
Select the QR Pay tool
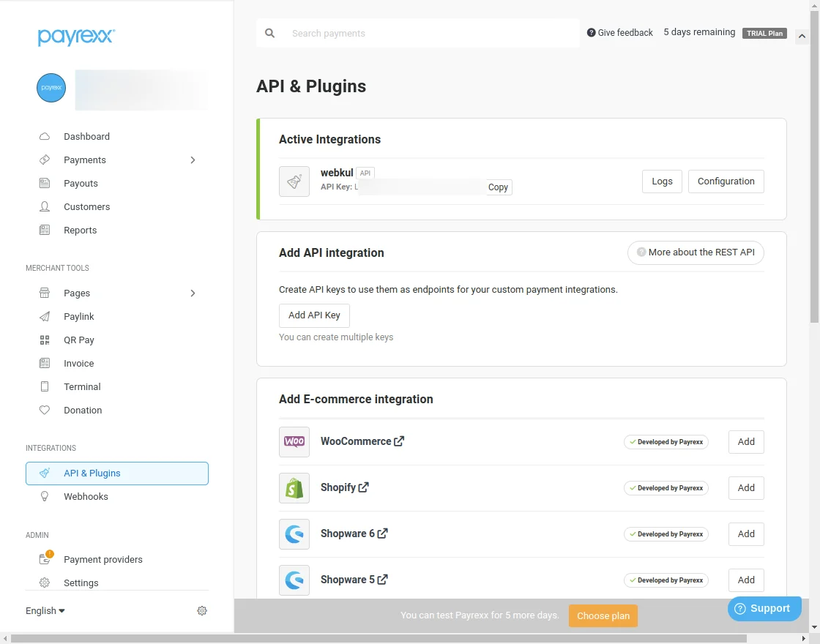78,340
